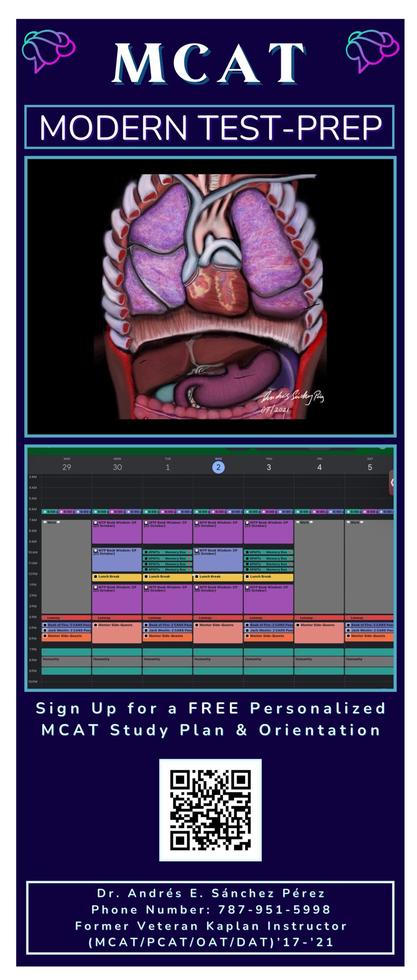Viewport: 417px width, 980px height.
Task: Click the phone number 787-951-5998
Action: pos(274,910)
